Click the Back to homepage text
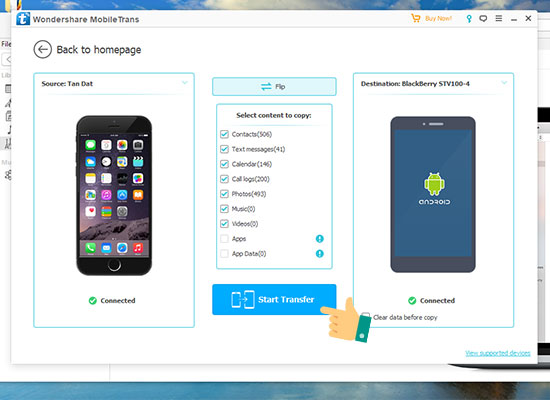 point(99,50)
